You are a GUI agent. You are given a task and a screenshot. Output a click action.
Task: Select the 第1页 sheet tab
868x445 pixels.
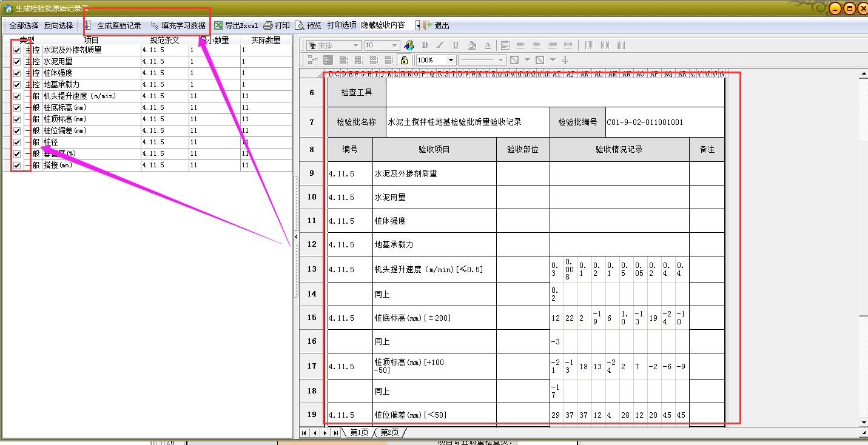pyautogui.click(x=358, y=432)
